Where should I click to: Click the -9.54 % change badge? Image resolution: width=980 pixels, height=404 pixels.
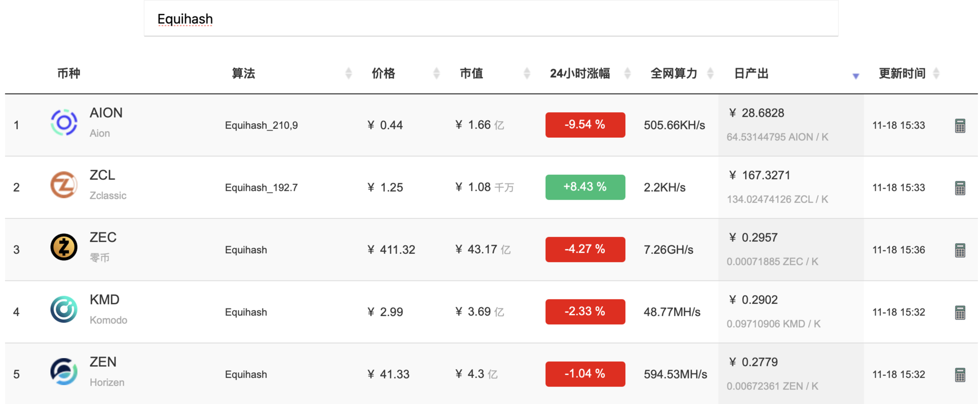[585, 125]
